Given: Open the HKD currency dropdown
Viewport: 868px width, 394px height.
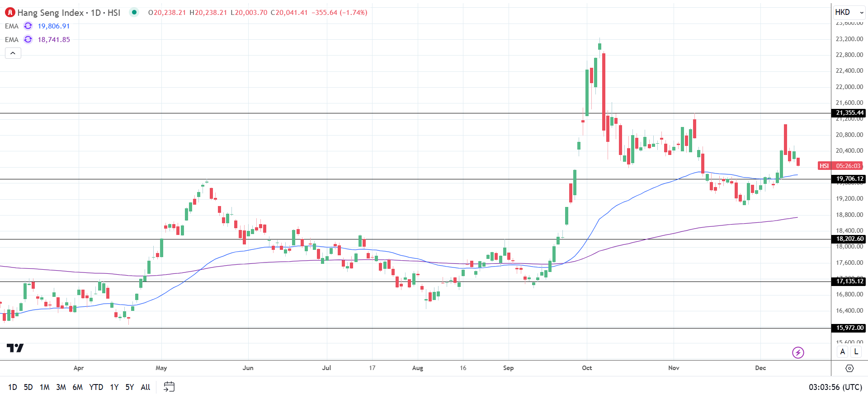Looking at the screenshot, I should click(849, 12).
